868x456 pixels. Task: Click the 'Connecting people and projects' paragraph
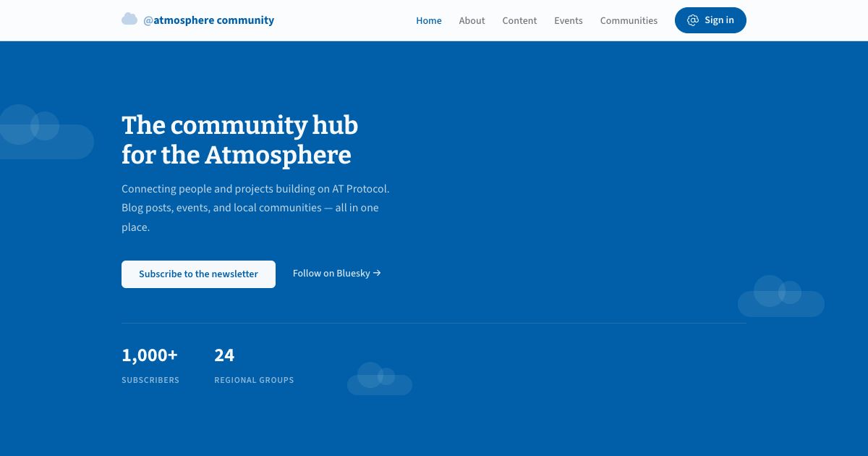[256, 208]
